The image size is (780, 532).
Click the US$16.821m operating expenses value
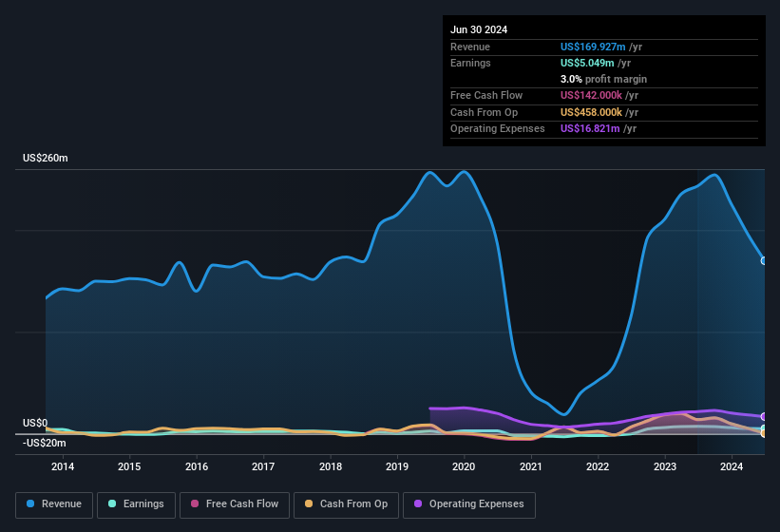[590, 129]
